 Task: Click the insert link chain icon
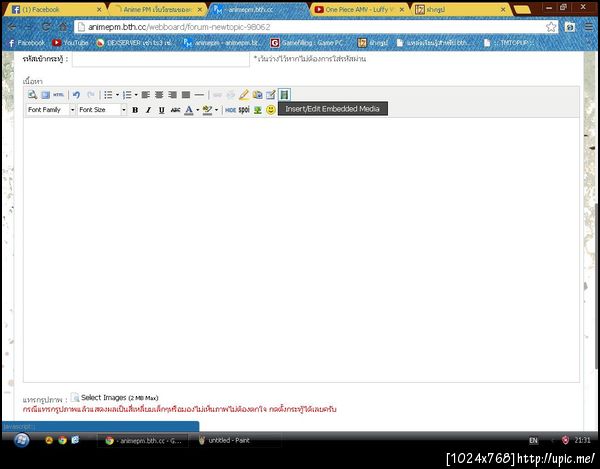coord(217,95)
